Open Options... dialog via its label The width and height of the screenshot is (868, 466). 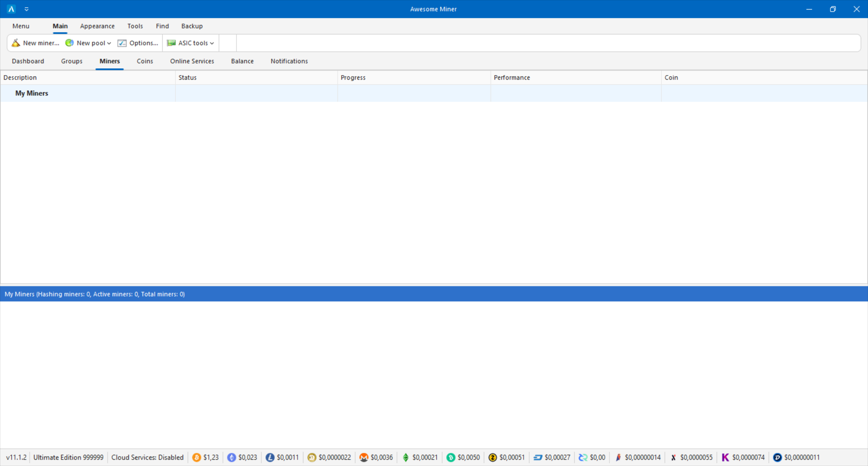tap(144, 43)
